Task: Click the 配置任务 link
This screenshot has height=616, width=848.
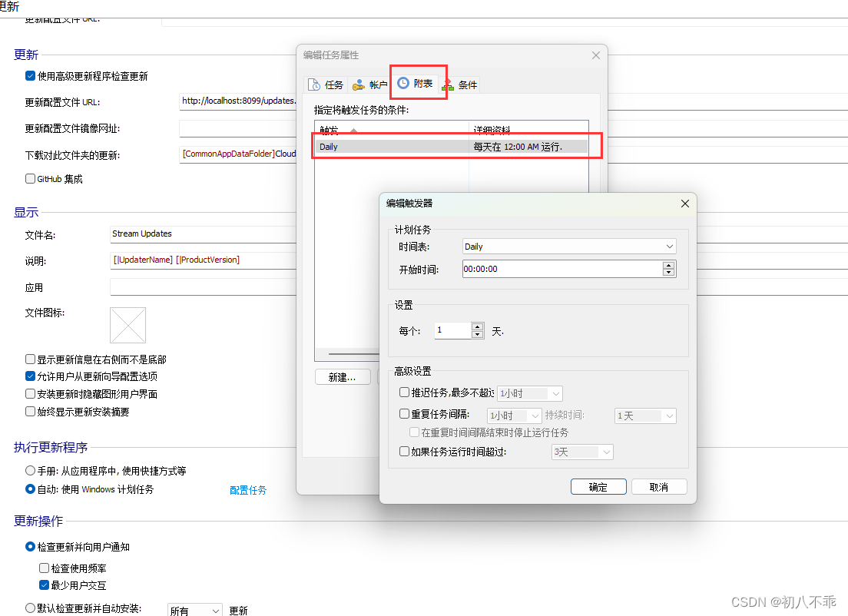Action: pos(248,489)
